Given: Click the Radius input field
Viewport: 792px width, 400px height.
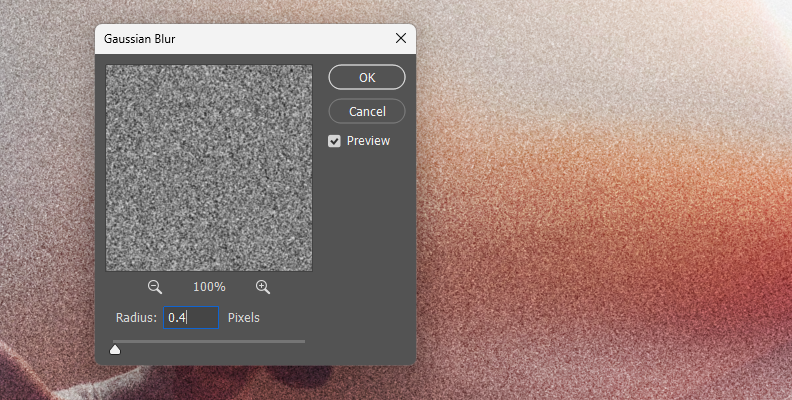Looking at the screenshot, I should tap(191, 318).
